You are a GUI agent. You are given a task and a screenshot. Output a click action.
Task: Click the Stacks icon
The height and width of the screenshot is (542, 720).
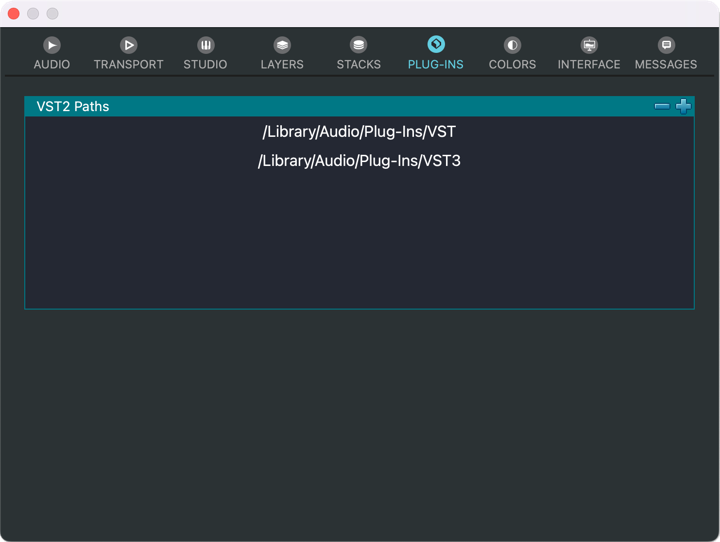[x=358, y=45]
